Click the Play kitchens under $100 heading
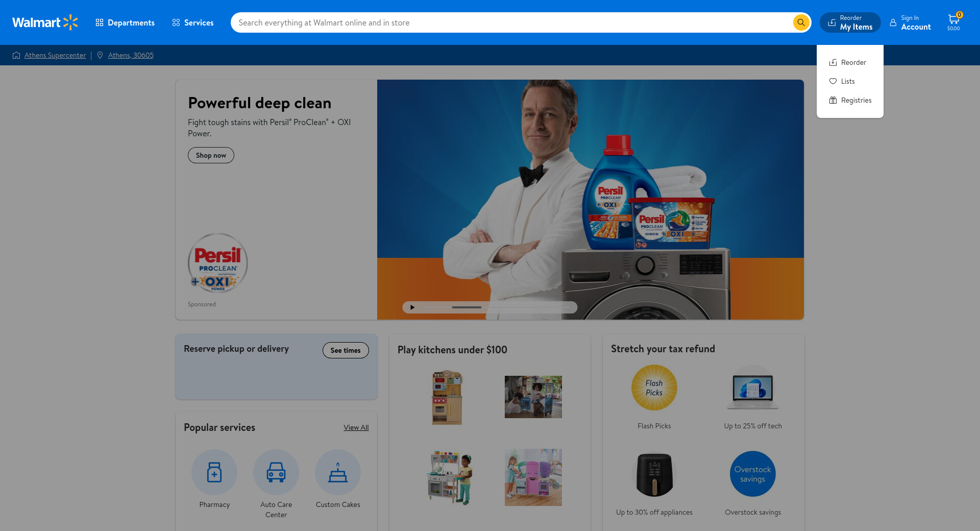This screenshot has height=531, width=980. click(452, 350)
